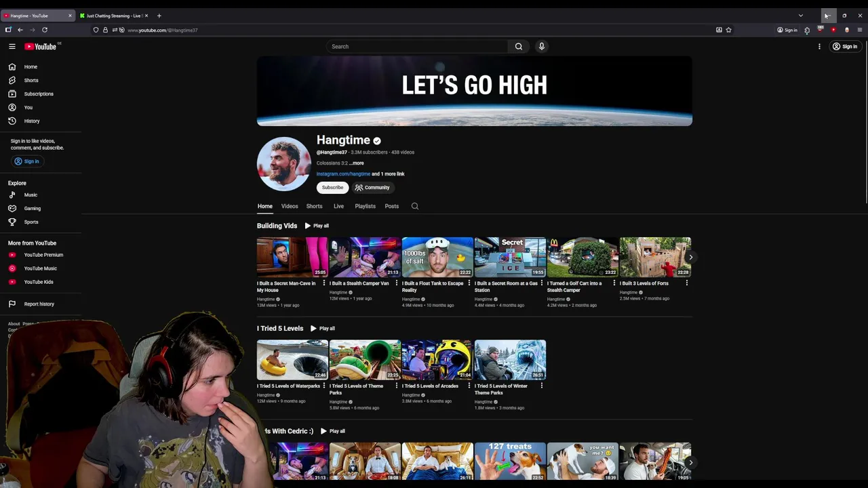Open YouTube settings three-dot menu

coord(819,46)
